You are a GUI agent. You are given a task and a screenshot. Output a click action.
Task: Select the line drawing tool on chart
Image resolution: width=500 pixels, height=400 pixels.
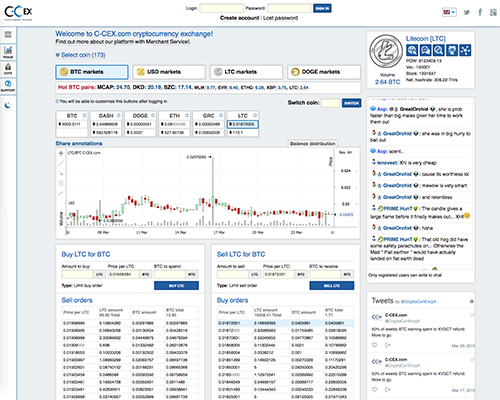coord(61,163)
